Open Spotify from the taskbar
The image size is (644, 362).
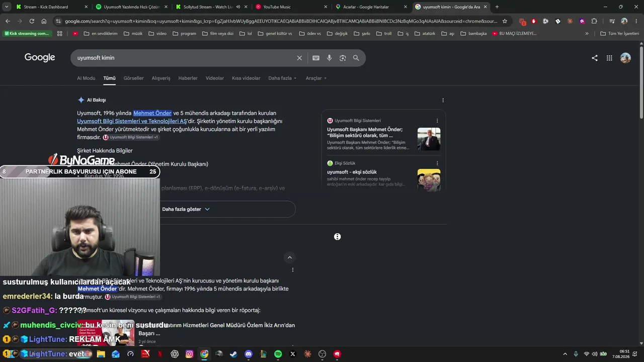pyautogui.click(x=278, y=354)
